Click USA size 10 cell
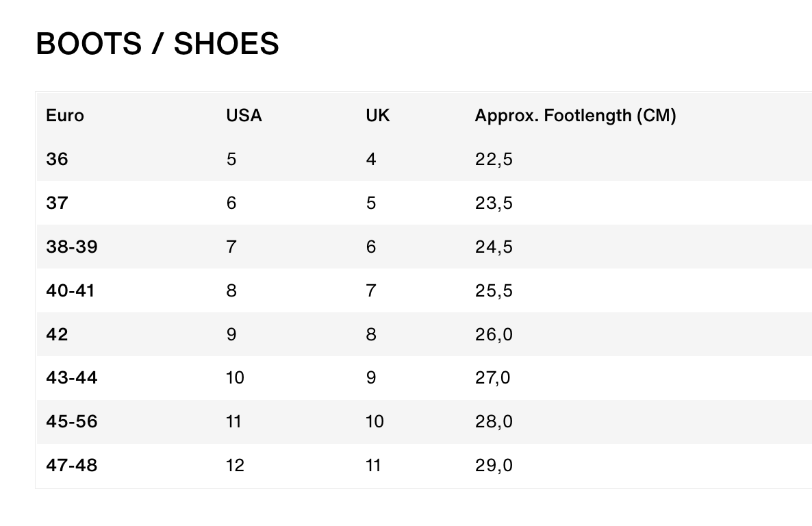This screenshot has height=526, width=812. pos(235,378)
